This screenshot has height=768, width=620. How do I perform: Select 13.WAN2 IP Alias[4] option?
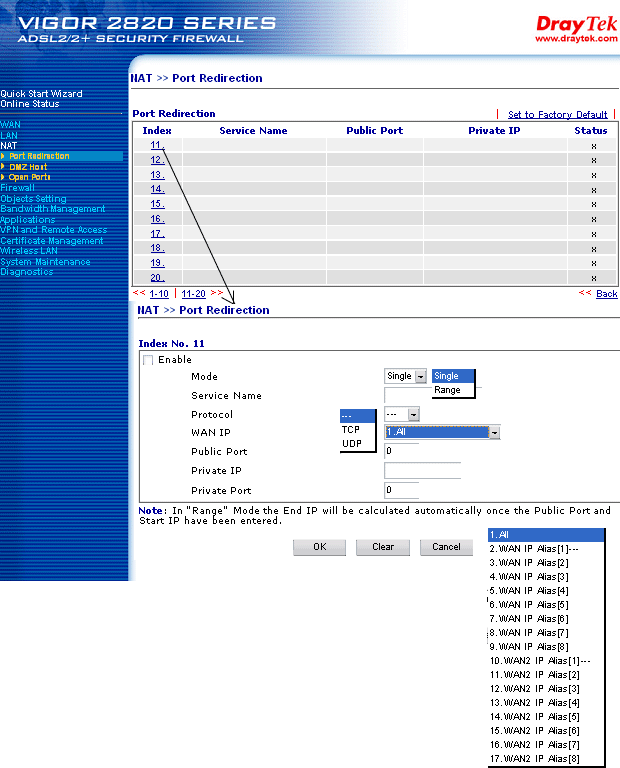tap(546, 703)
